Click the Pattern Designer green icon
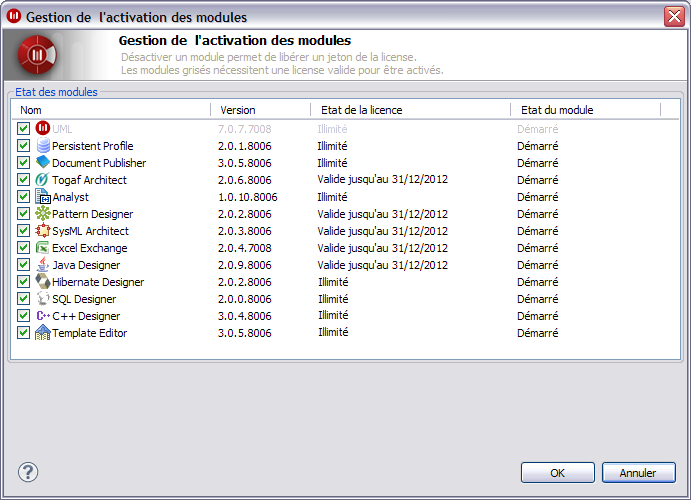 click(x=43, y=213)
